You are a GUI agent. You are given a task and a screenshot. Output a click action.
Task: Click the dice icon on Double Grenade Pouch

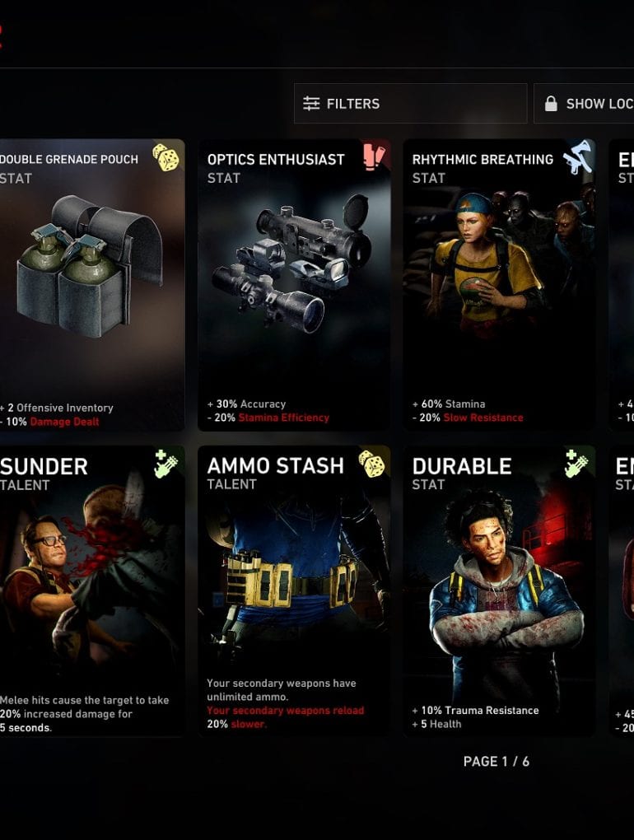pyautogui.click(x=166, y=157)
